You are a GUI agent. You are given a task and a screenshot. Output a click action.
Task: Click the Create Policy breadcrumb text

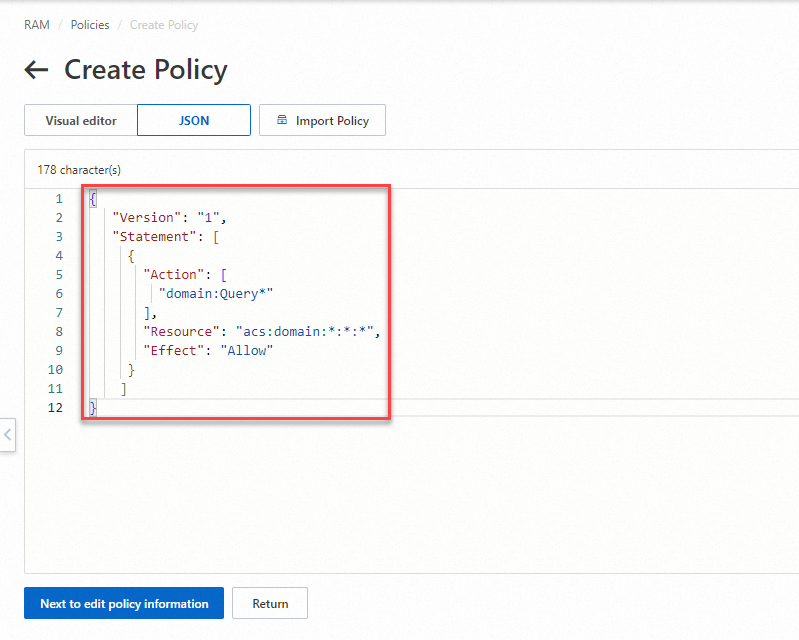tap(164, 25)
